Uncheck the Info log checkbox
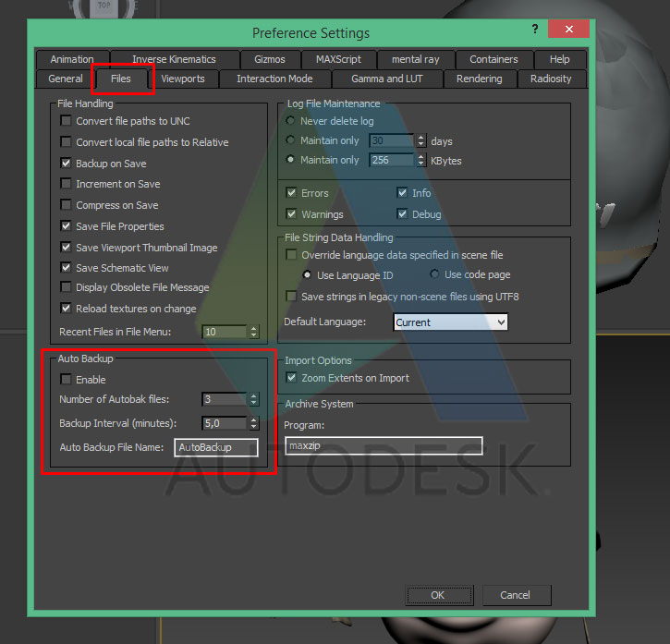The height and width of the screenshot is (644, 670). (x=402, y=193)
